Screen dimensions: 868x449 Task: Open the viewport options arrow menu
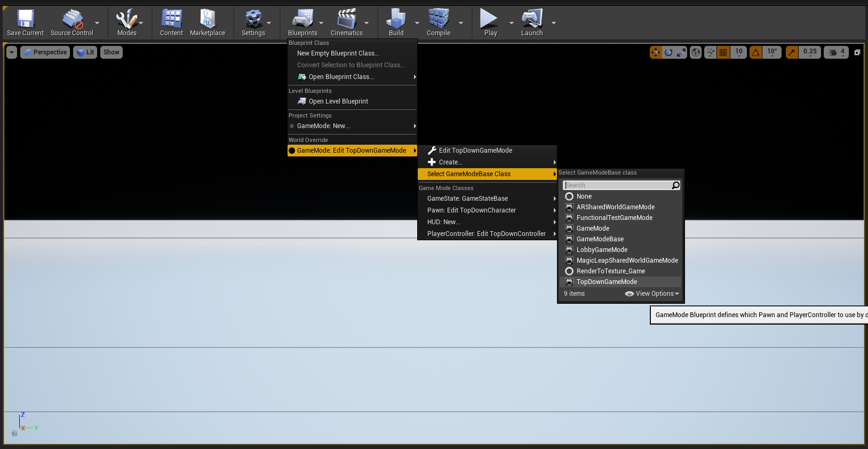tap(12, 52)
